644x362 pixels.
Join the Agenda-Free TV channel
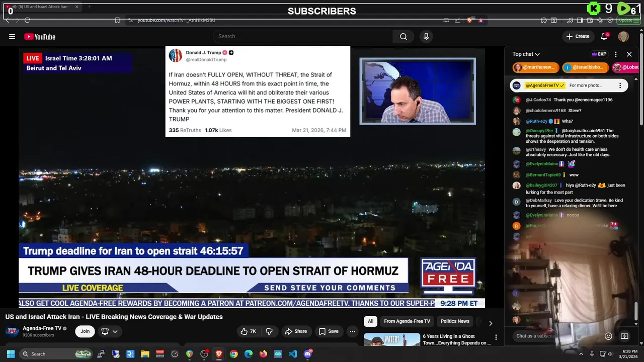pos(85,331)
